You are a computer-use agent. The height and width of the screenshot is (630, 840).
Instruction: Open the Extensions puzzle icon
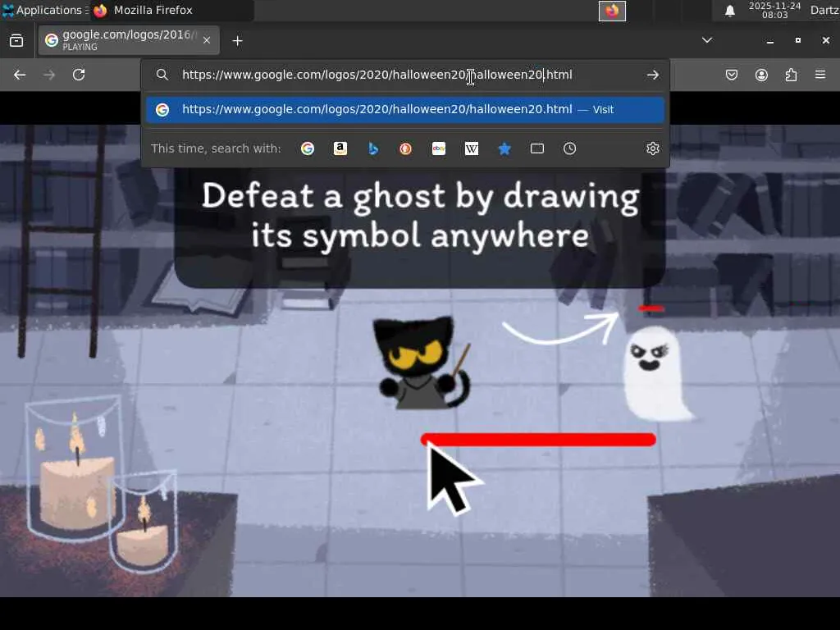click(792, 75)
